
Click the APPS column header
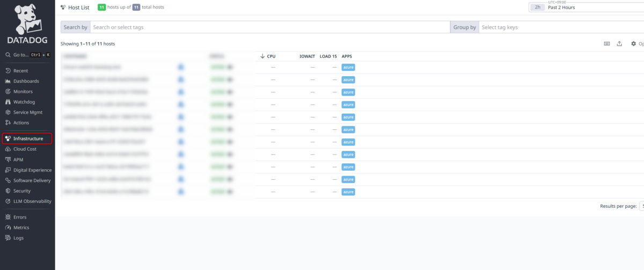347,56
